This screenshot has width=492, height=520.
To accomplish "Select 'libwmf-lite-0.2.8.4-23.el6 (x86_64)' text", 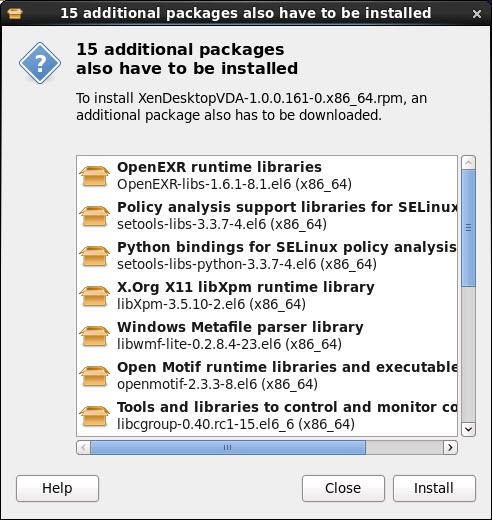I will (x=229, y=344).
